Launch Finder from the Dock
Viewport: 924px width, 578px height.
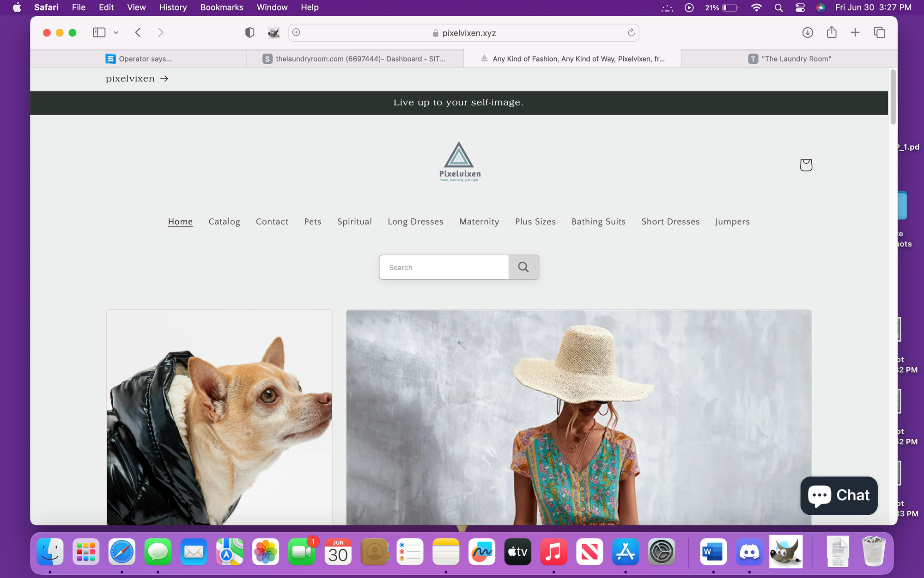[50, 552]
